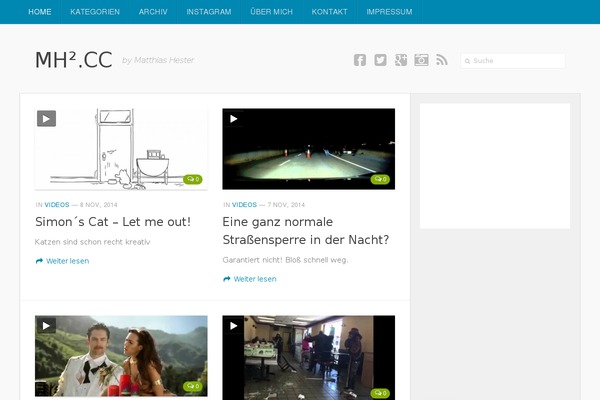Open the ÜBER MICH page
This screenshot has width=600, height=400.
coord(271,12)
